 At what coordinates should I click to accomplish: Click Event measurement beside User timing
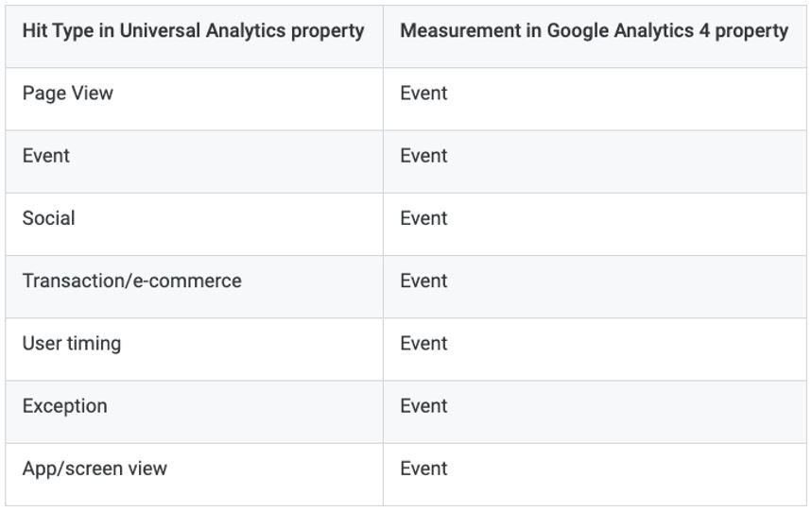595,350
